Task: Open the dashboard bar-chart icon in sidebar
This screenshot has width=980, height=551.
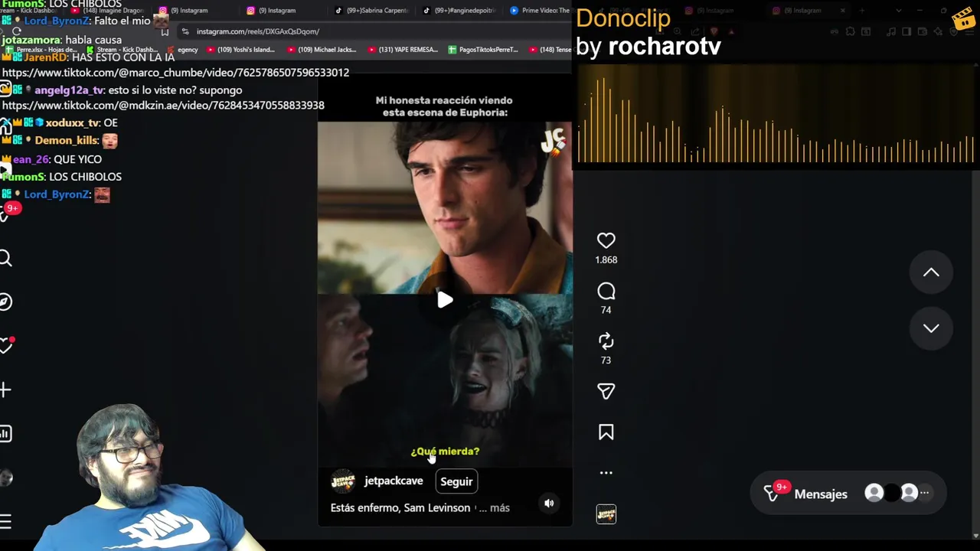Action: click(5, 434)
